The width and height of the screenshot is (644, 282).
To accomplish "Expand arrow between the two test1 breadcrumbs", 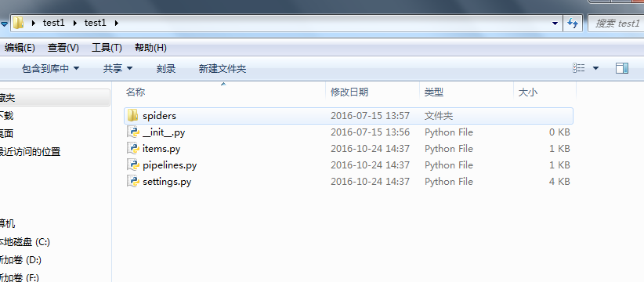I will (x=74, y=23).
